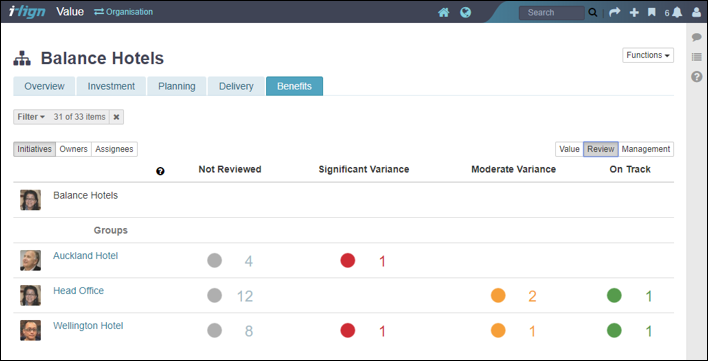Click Head Office orange Moderate Variance dot
Screen dimensions: 708x361
(x=498, y=296)
